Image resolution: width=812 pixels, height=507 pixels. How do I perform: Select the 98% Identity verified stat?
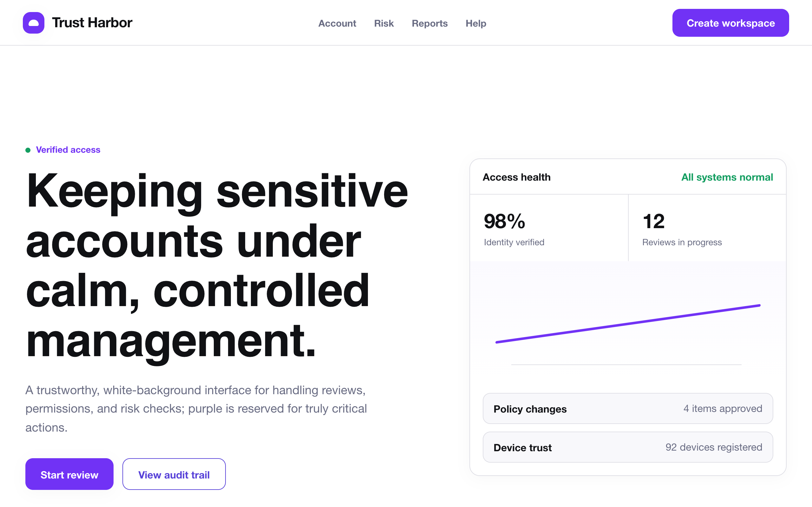coord(549,228)
